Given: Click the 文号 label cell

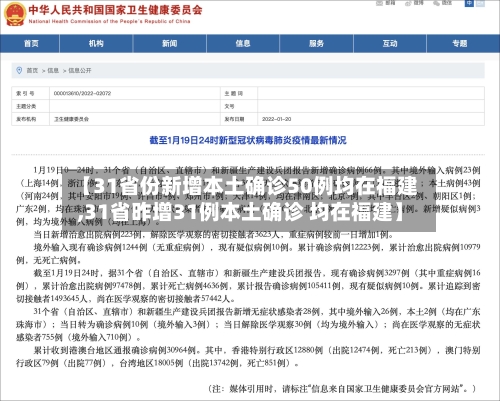Looking at the screenshot, I should pyautogui.click(x=239, y=106).
